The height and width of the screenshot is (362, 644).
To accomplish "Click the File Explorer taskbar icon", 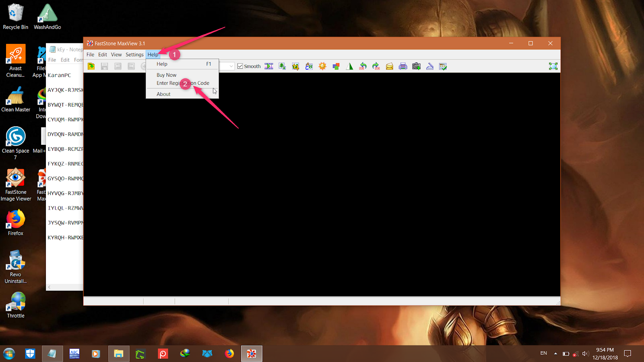I will [x=118, y=354].
